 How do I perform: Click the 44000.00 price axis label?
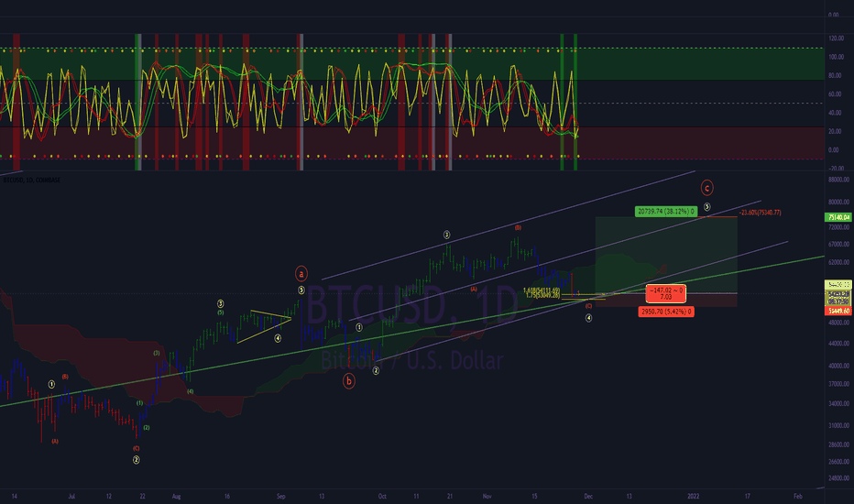(838, 344)
